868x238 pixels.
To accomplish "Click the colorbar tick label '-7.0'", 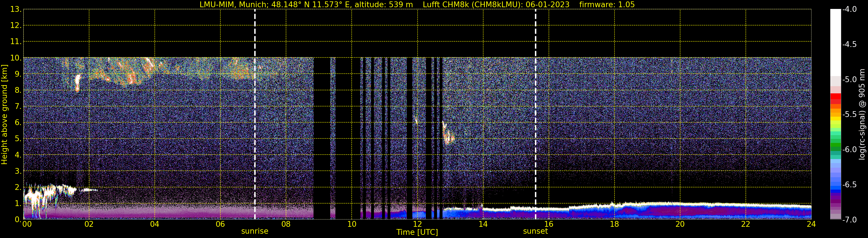I will tap(849, 220).
